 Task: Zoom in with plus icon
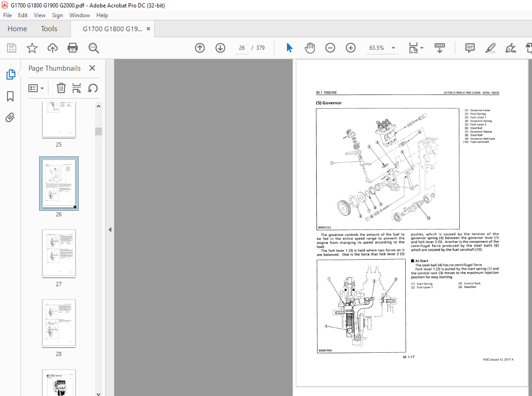350,48
